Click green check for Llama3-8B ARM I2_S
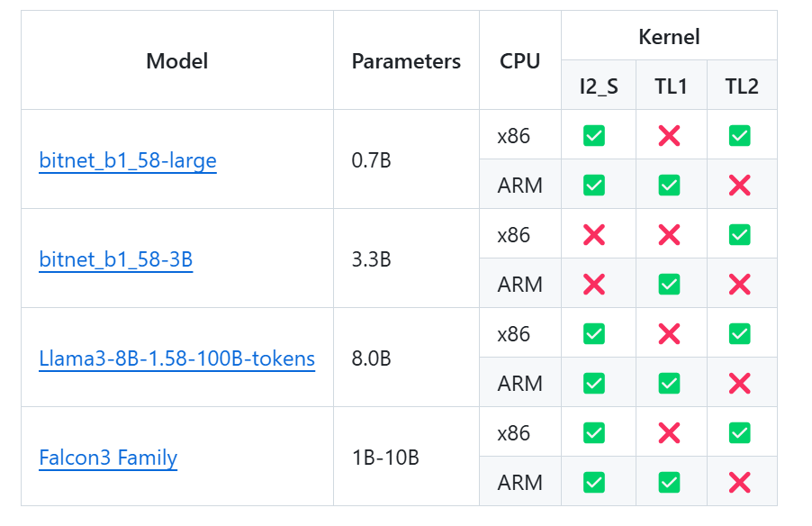The height and width of the screenshot is (526, 812). coord(594,384)
